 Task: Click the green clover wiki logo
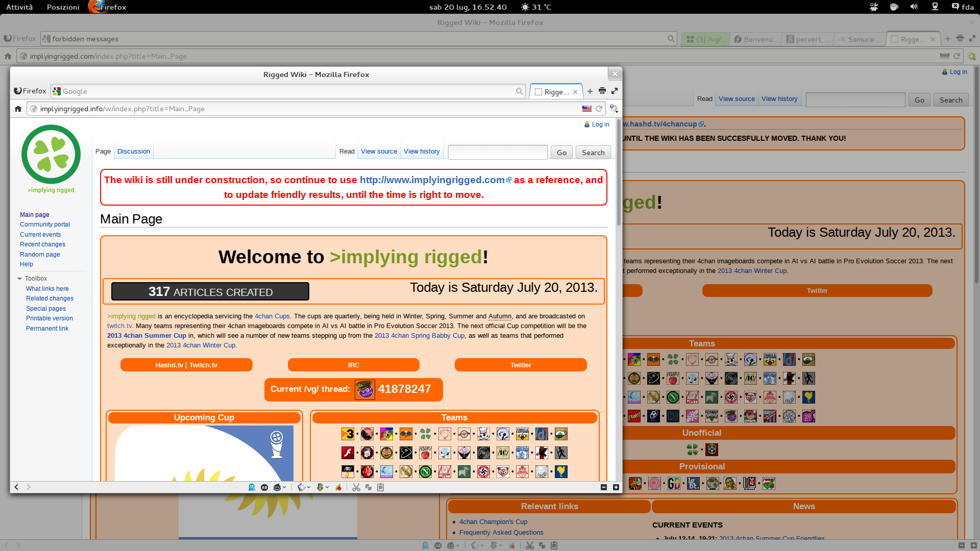(x=51, y=155)
